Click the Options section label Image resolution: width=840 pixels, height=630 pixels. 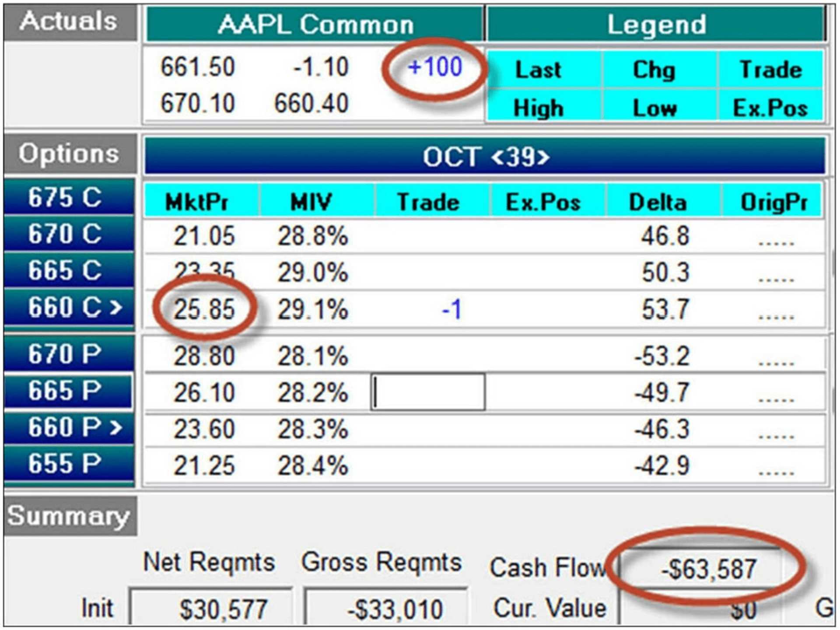(70, 154)
